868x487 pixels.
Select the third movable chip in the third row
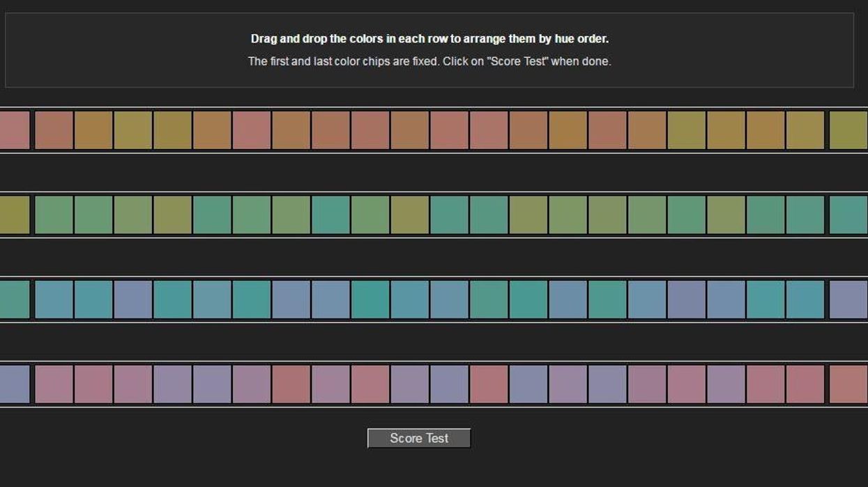(x=133, y=300)
